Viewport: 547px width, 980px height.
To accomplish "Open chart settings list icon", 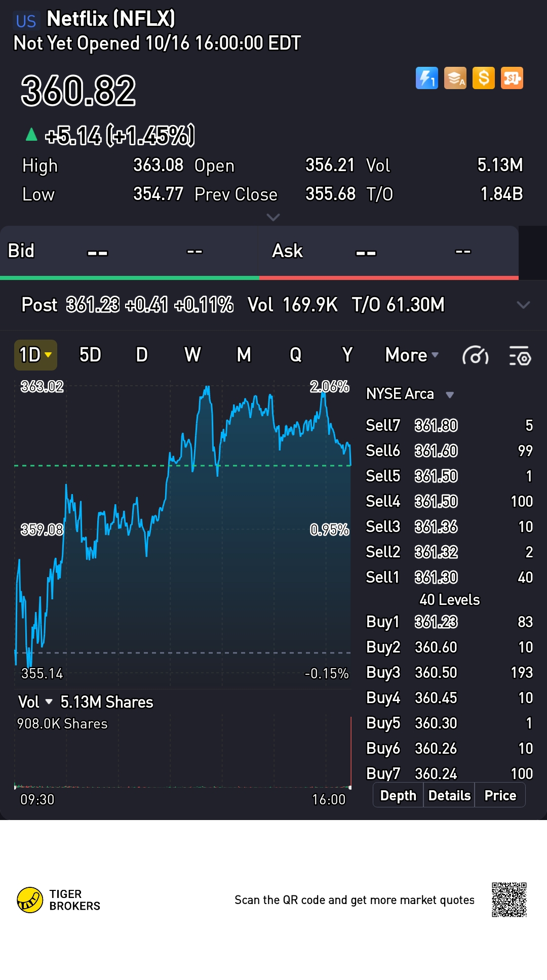I will (x=520, y=356).
